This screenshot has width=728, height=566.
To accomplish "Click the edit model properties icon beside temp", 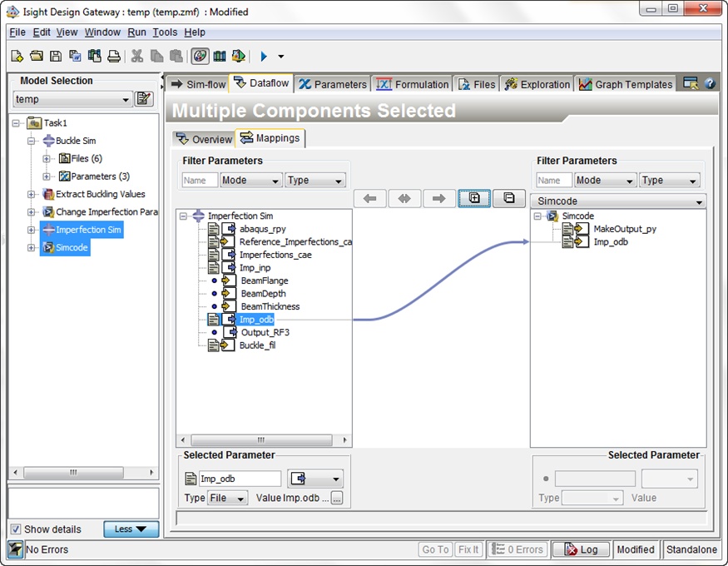I will tap(143, 99).
